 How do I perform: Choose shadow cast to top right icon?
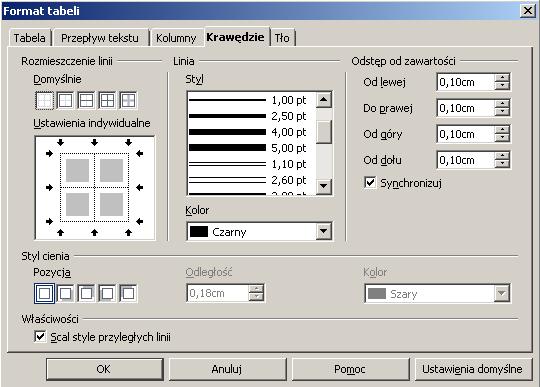86,293
